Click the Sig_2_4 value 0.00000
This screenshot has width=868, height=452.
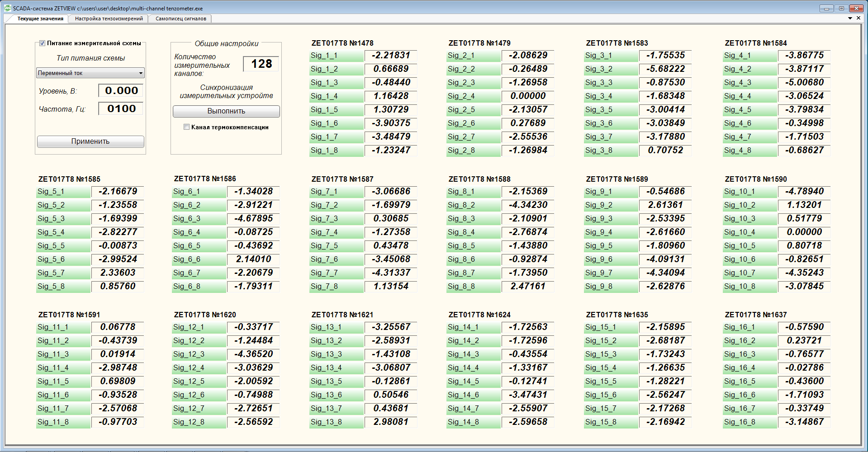(x=528, y=96)
